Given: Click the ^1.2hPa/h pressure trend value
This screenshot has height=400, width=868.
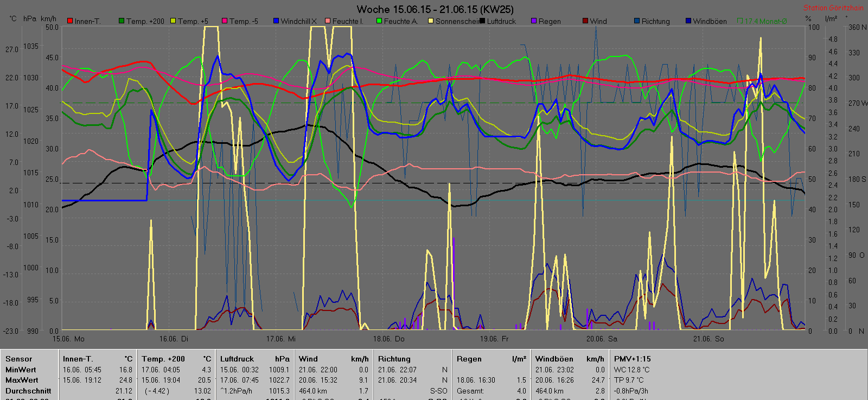Looking at the screenshot, I should (x=237, y=391).
